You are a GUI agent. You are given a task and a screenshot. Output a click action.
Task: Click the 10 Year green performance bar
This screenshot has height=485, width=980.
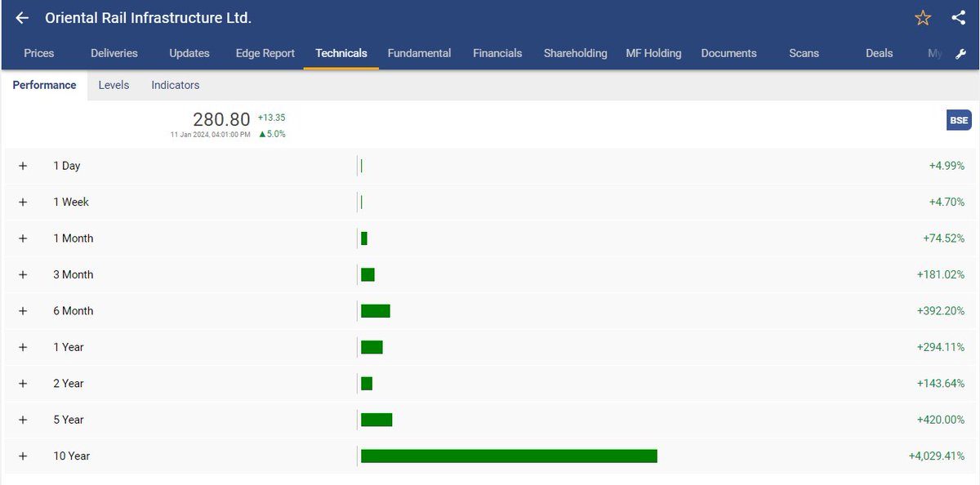pyautogui.click(x=509, y=456)
